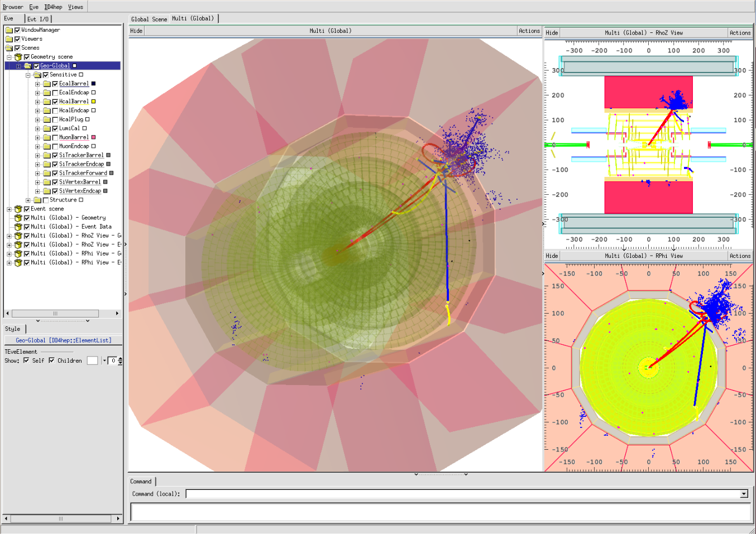Screen dimensions: 756x534
Task: Collapse the Sensitive tree node
Action: 28,75
